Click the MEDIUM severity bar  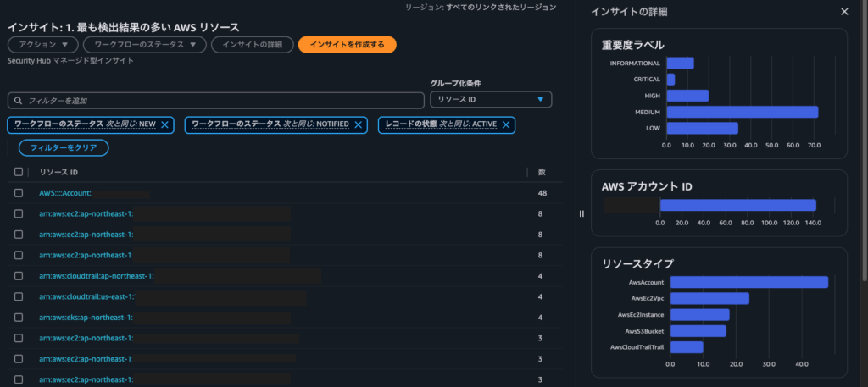click(x=743, y=113)
